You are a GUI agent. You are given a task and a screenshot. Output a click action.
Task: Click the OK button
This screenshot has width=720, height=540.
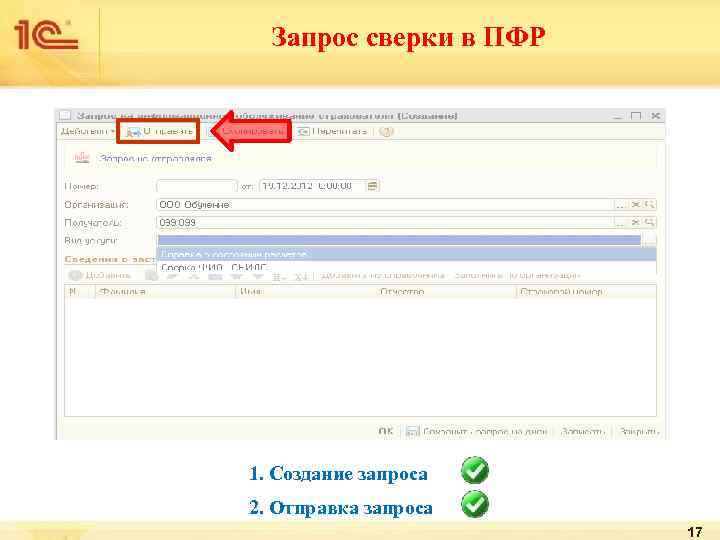click(386, 432)
